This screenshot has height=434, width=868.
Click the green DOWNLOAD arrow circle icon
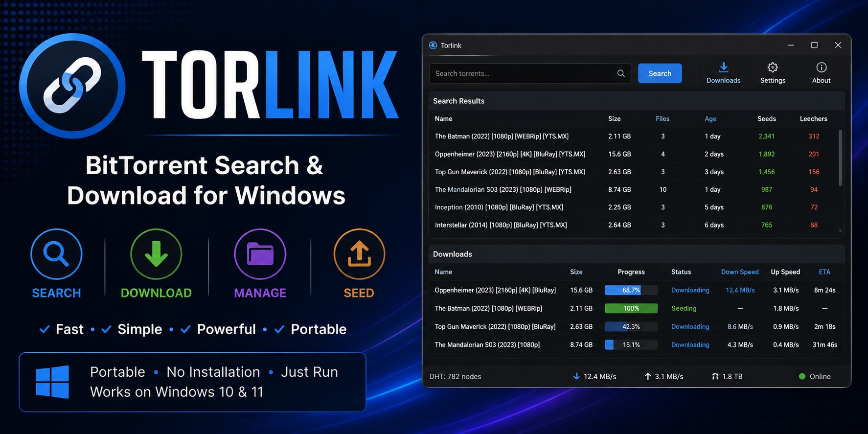[x=156, y=254]
